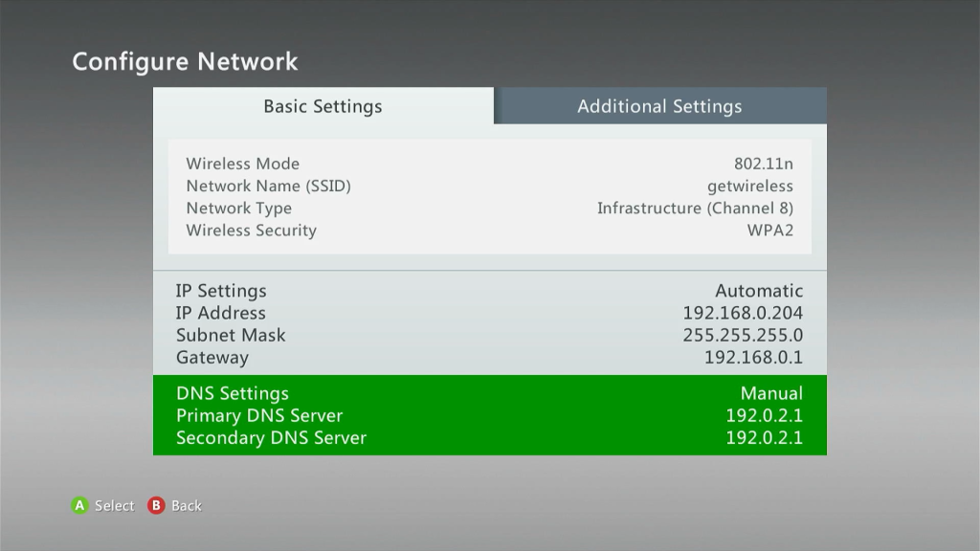
Task: Open the Additional Settings tab
Action: pyautogui.click(x=660, y=105)
